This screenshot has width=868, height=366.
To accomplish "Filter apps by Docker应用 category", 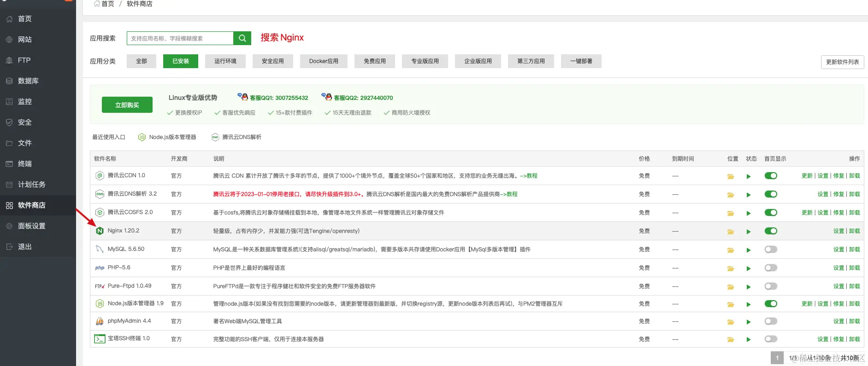I will click(x=324, y=61).
